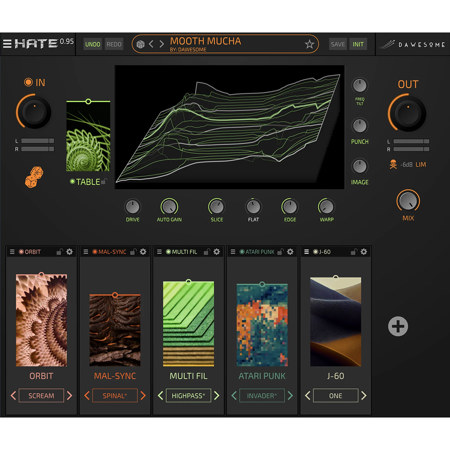Go to next preset in preset bar
The image size is (450, 450).
coord(162,44)
